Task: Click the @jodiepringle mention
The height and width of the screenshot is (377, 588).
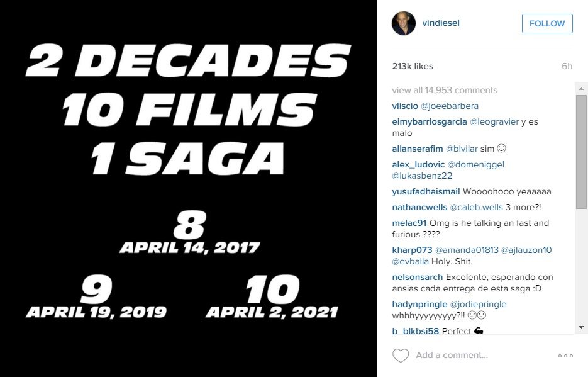Action: pyautogui.click(x=478, y=304)
